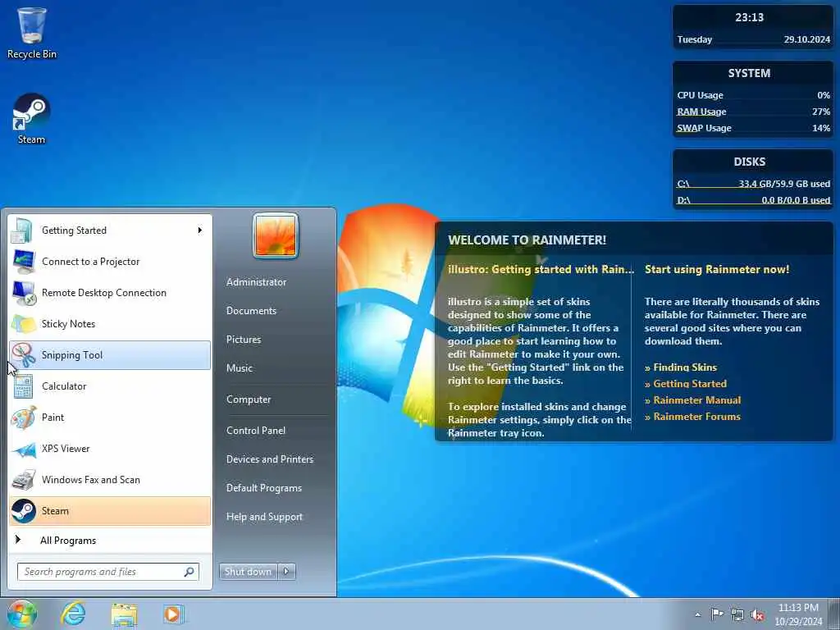Open Help and Support
Screen dimensions: 840x630
(x=265, y=517)
